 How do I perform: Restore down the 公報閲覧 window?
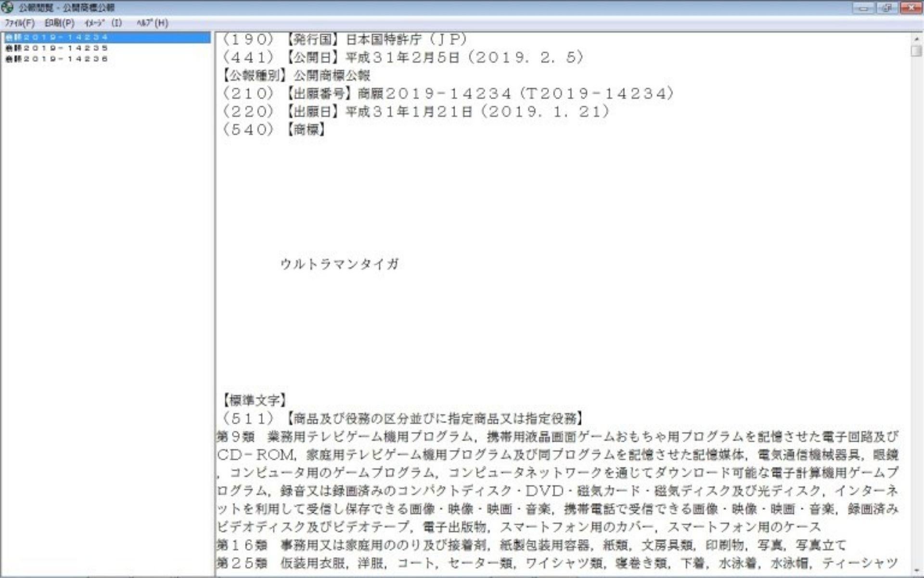tap(886, 8)
